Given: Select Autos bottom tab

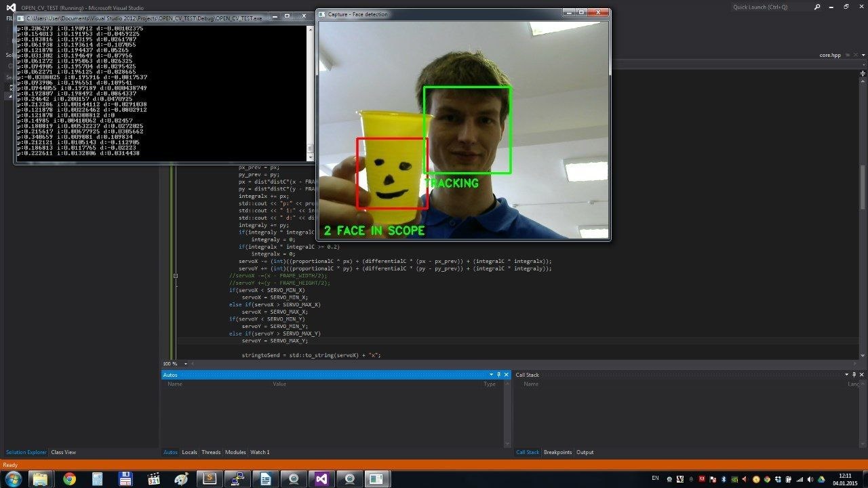Looking at the screenshot, I should pos(170,452).
